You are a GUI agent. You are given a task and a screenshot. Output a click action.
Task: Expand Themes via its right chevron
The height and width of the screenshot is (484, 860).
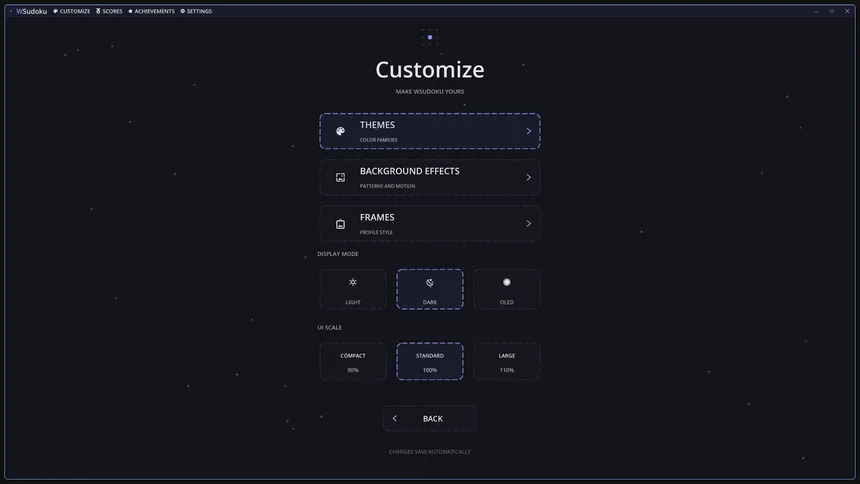tap(528, 131)
